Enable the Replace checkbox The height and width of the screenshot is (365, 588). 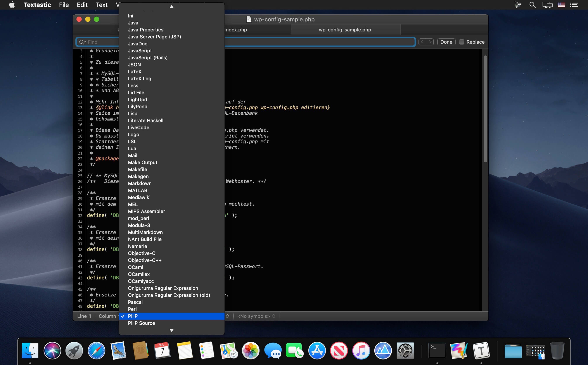(x=462, y=42)
